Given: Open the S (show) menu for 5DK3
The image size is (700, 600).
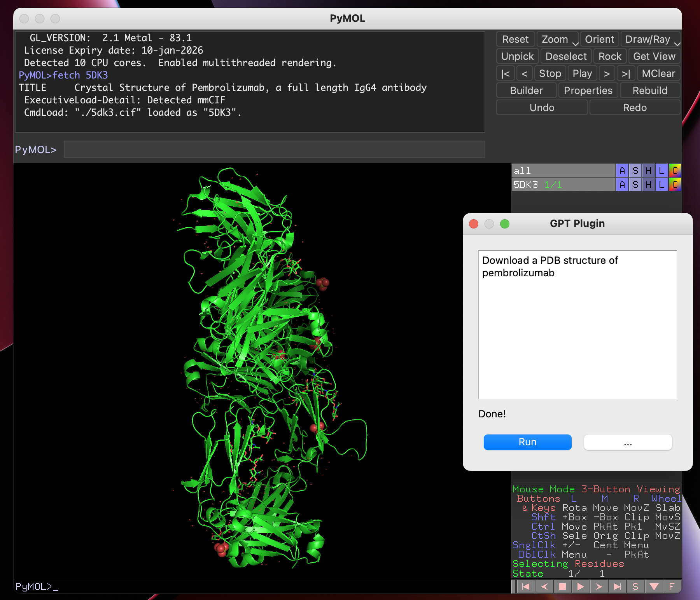Looking at the screenshot, I should coord(635,185).
